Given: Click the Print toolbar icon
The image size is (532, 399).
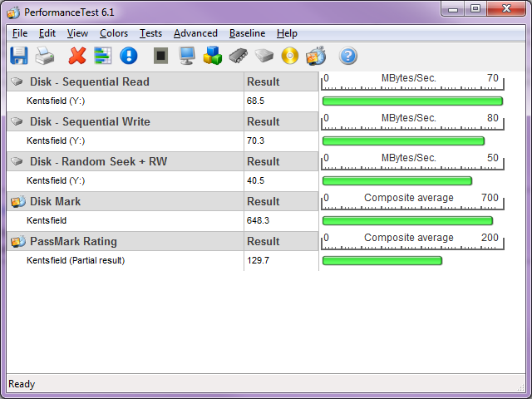Looking at the screenshot, I should pyautogui.click(x=45, y=56).
